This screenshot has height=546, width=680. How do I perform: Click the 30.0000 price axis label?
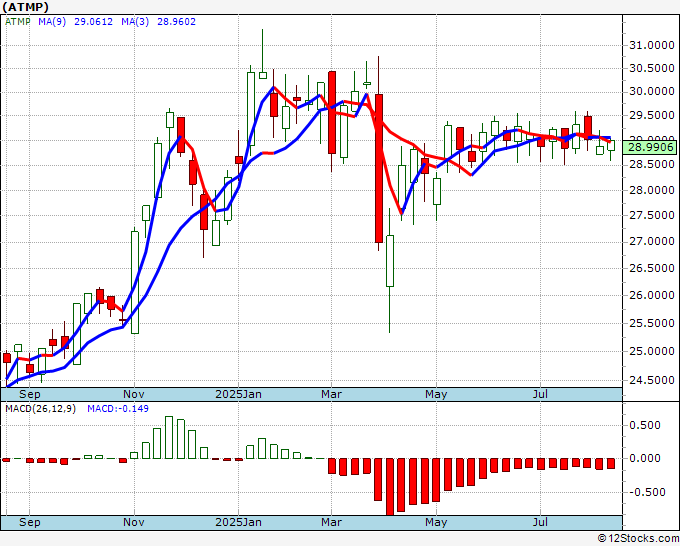pyautogui.click(x=651, y=92)
